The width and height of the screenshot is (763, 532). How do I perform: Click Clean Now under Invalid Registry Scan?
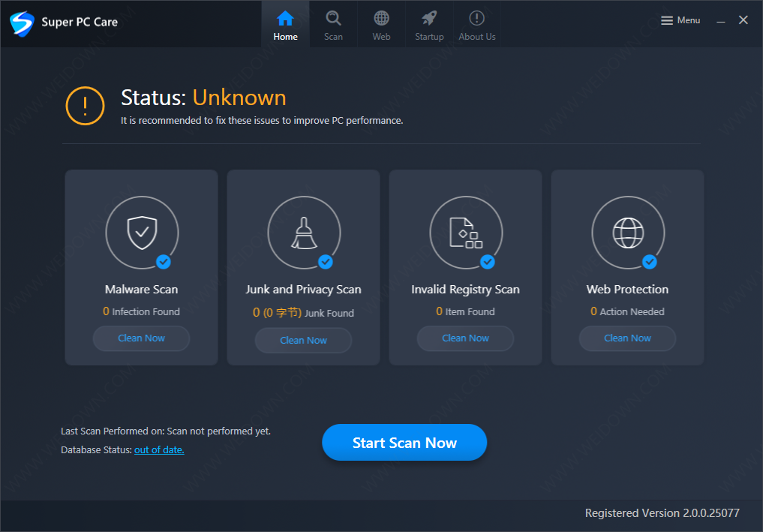tap(465, 338)
